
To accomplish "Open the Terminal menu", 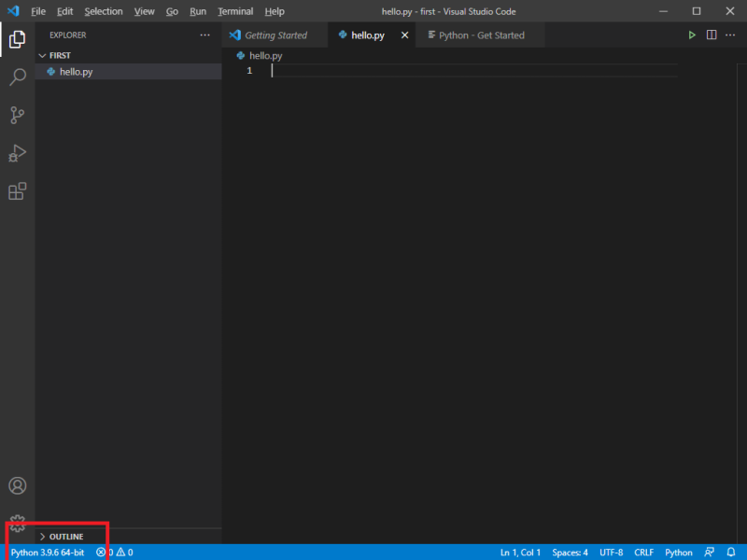I will [234, 10].
